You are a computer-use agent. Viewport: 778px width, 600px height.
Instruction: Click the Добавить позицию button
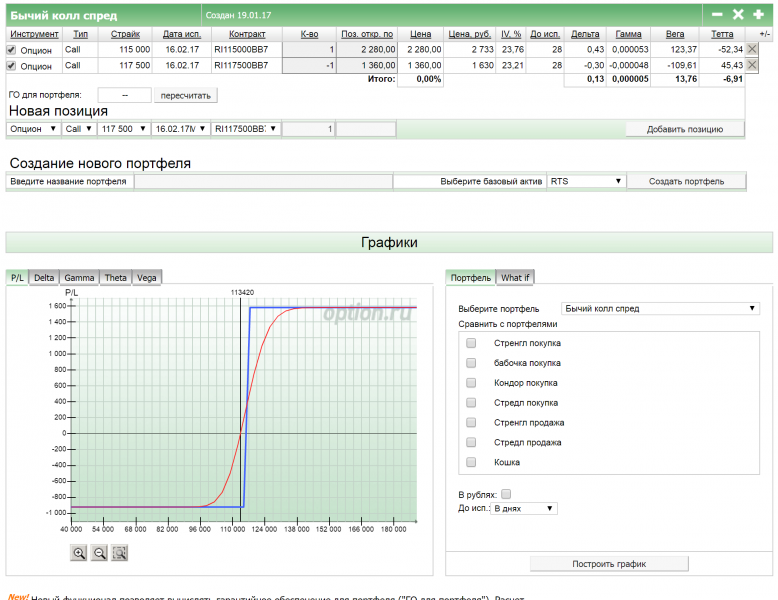pos(685,129)
